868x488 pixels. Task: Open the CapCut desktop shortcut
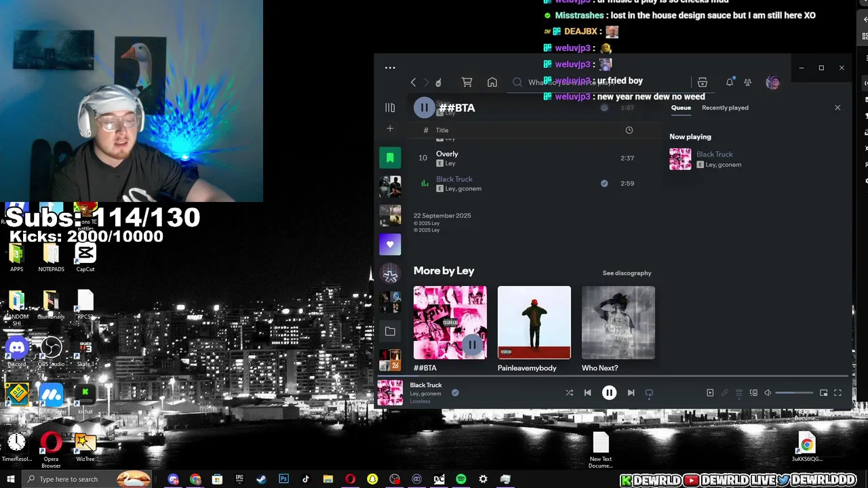[85, 258]
